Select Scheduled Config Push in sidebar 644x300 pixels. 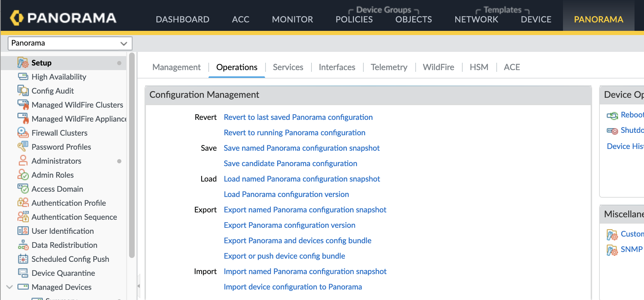tap(70, 259)
